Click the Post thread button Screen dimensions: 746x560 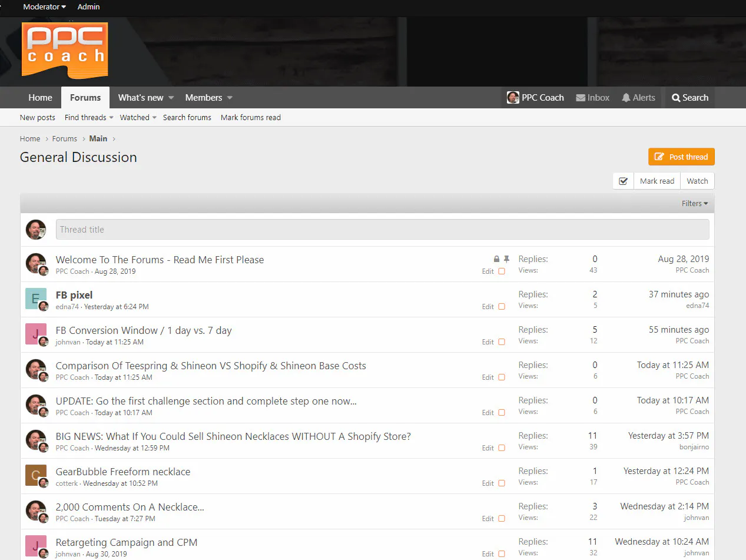(x=681, y=157)
